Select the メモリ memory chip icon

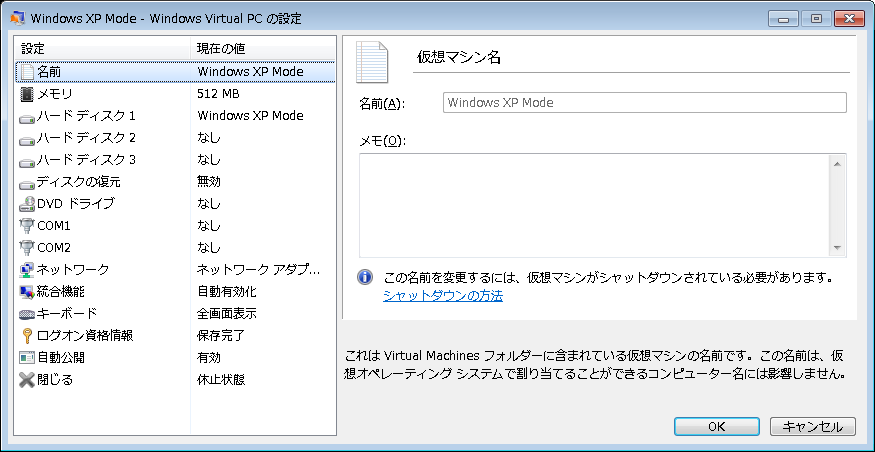26,94
